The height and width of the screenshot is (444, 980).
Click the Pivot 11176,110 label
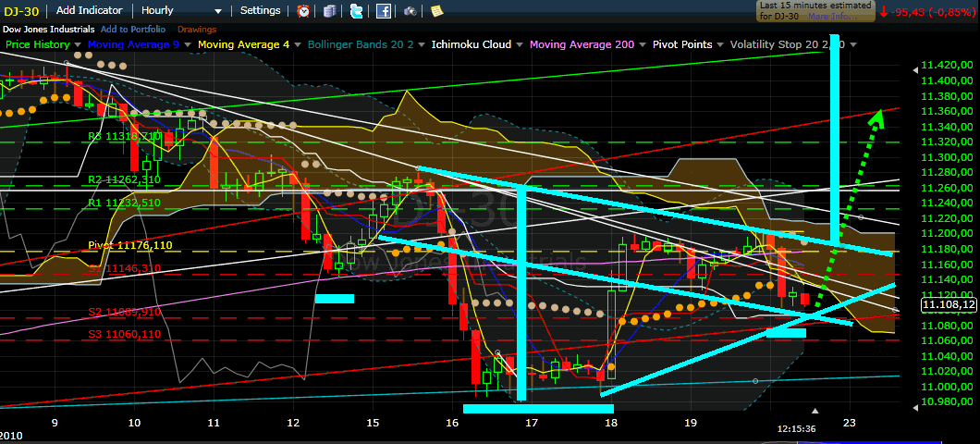(129, 245)
